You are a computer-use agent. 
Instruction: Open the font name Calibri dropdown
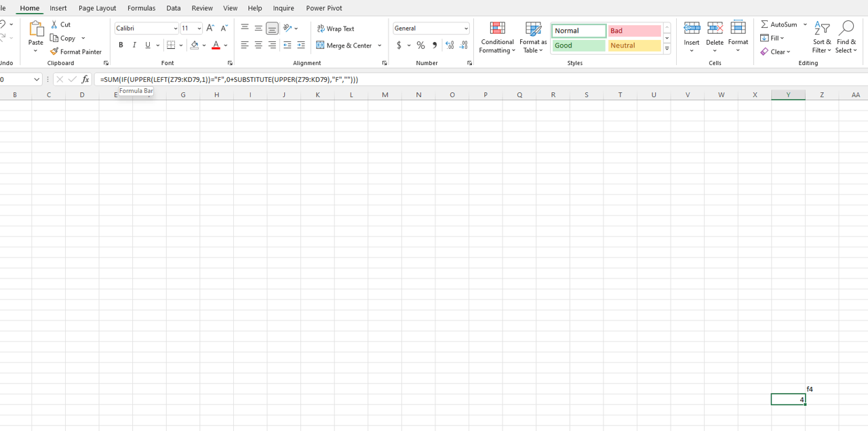pos(175,28)
